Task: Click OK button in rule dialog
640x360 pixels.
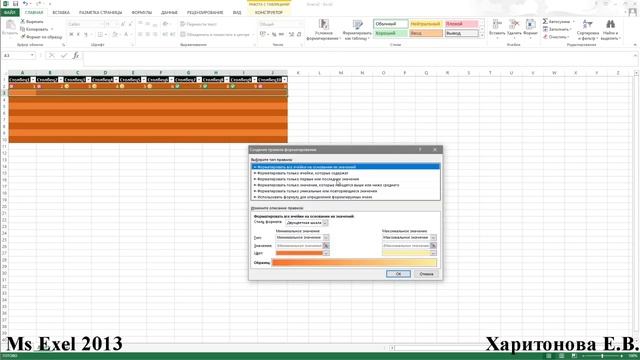Action: click(398, 274)
